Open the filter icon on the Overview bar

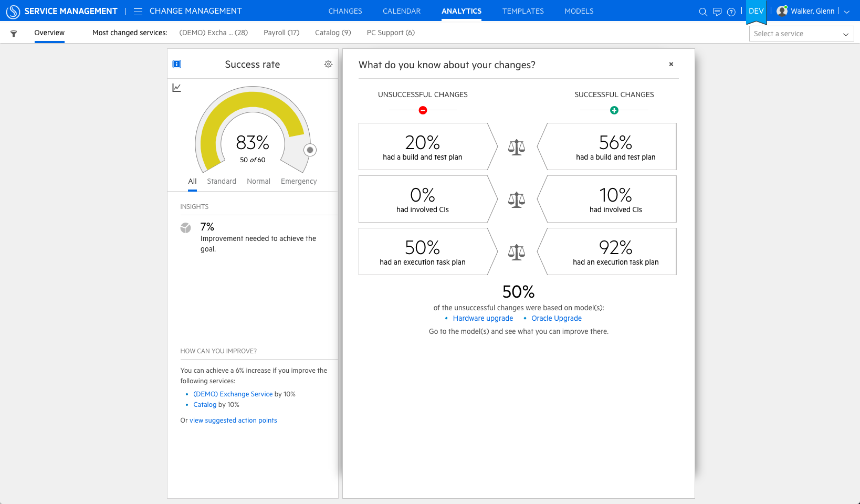point(14,33)
